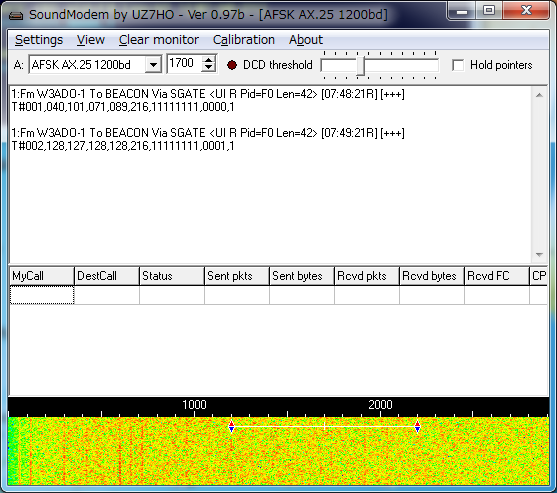Increase center frequency with the up arrow
Screen dimensions: 557x493
click(x=209, y=60)
